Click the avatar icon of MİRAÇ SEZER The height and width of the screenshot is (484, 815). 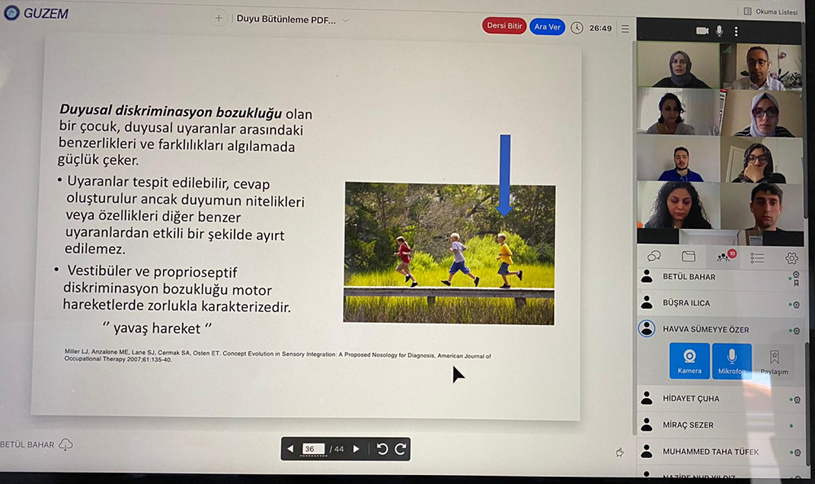pos(647,425)
